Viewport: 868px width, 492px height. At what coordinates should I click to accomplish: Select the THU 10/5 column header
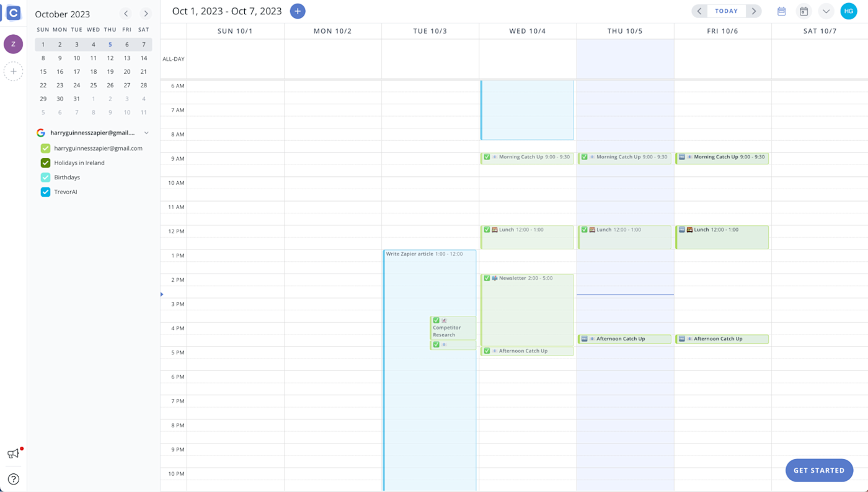click(625, 31)
